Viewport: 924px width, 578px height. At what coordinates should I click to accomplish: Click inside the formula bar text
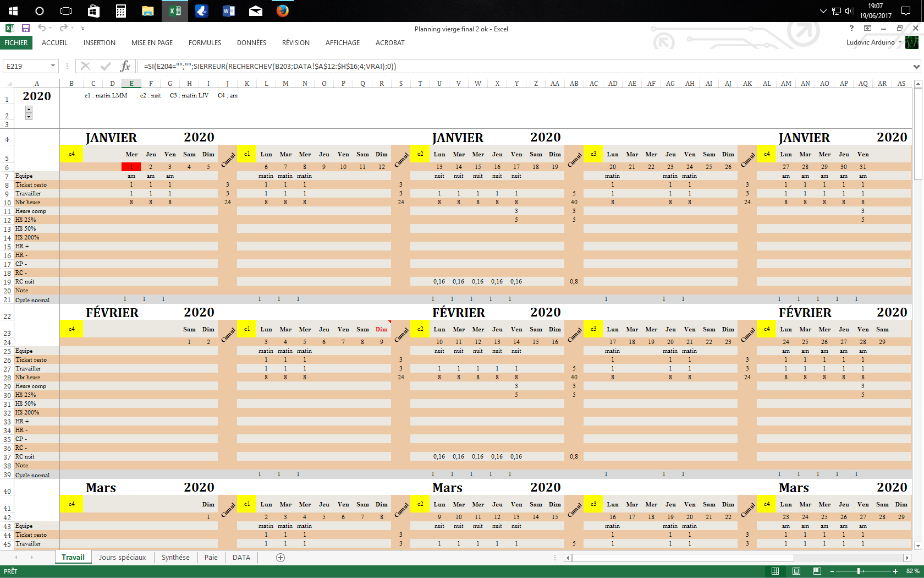(x=269, y=67)
